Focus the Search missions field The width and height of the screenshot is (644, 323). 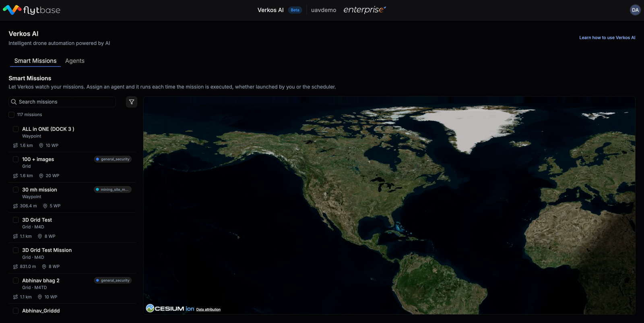point(62,102)
